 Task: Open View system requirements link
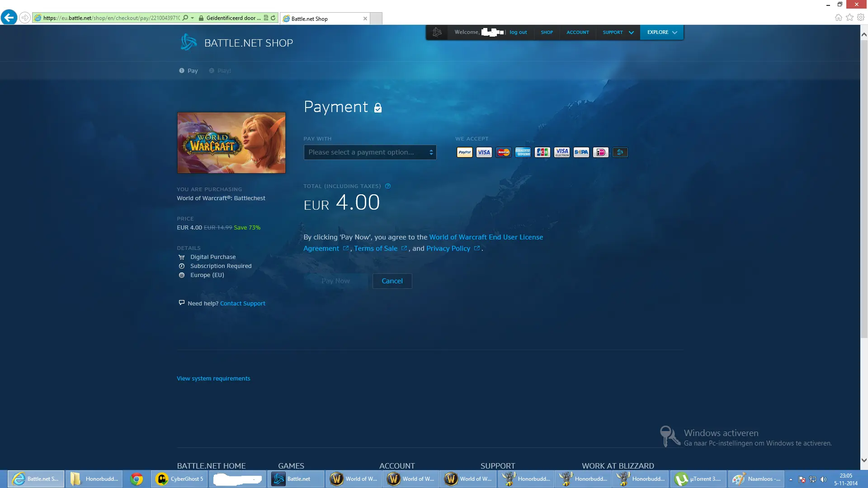(213, 378)
